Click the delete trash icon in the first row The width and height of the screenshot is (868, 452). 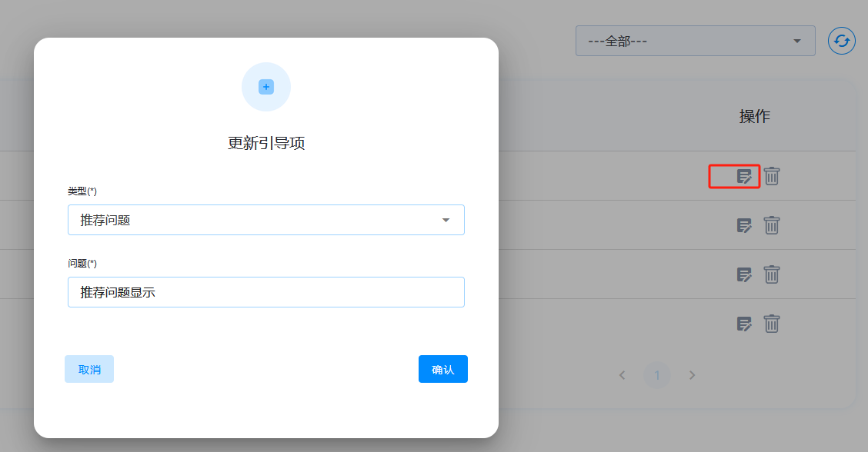pyautogui.click(x=772, y=177)
